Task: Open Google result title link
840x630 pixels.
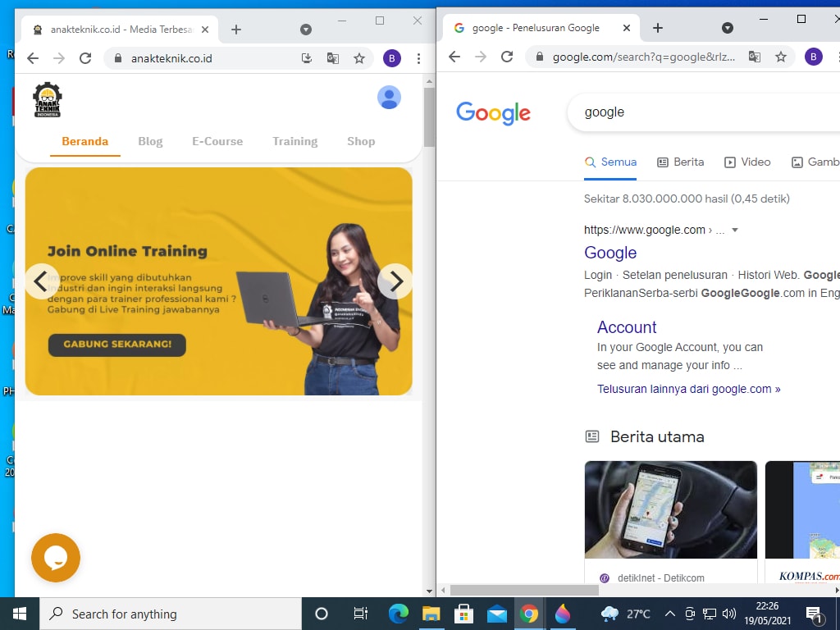Action: 610,253
